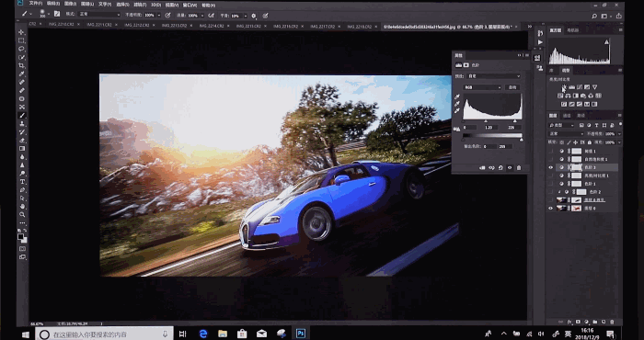Click the delete adjustment trash icon in Properties

pyautogui.click(x=519, y=168)
